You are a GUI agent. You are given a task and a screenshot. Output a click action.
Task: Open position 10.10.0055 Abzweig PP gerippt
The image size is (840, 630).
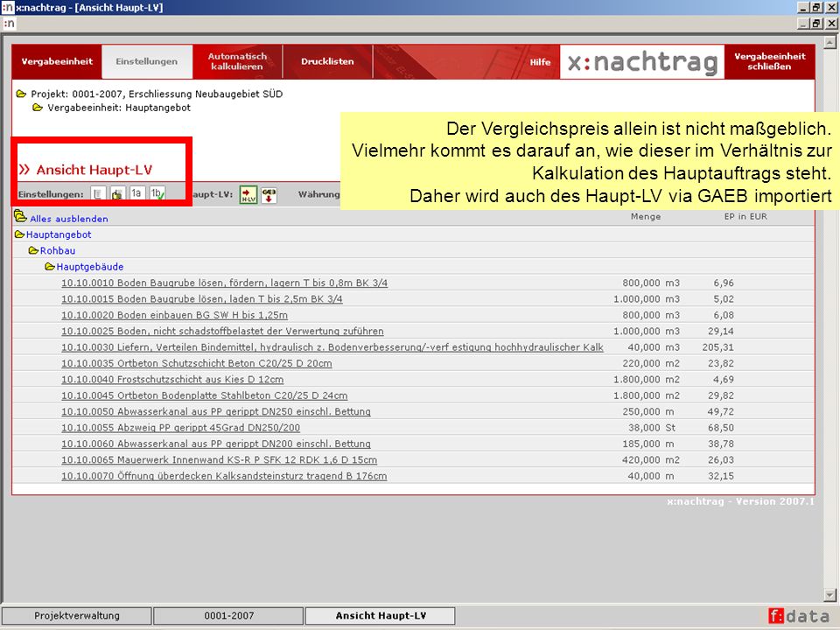coord(180,428)
